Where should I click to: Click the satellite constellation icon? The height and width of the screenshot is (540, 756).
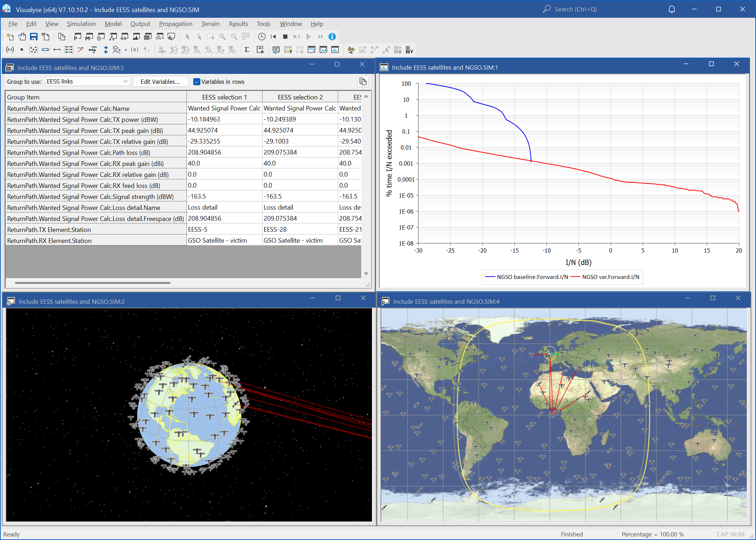coord(92,50)
